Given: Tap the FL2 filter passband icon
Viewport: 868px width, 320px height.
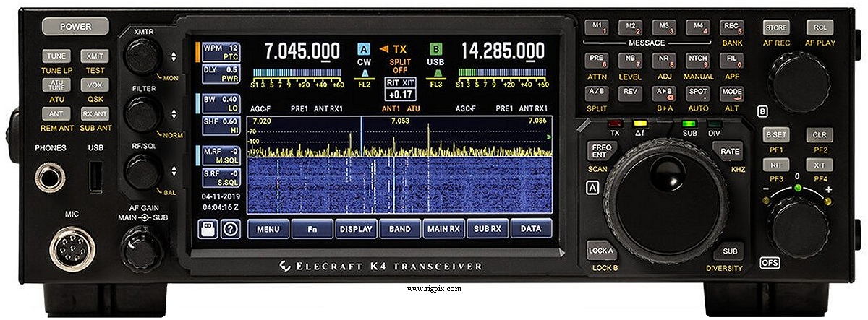Looking at the screenshot, I should click(364, 75).
